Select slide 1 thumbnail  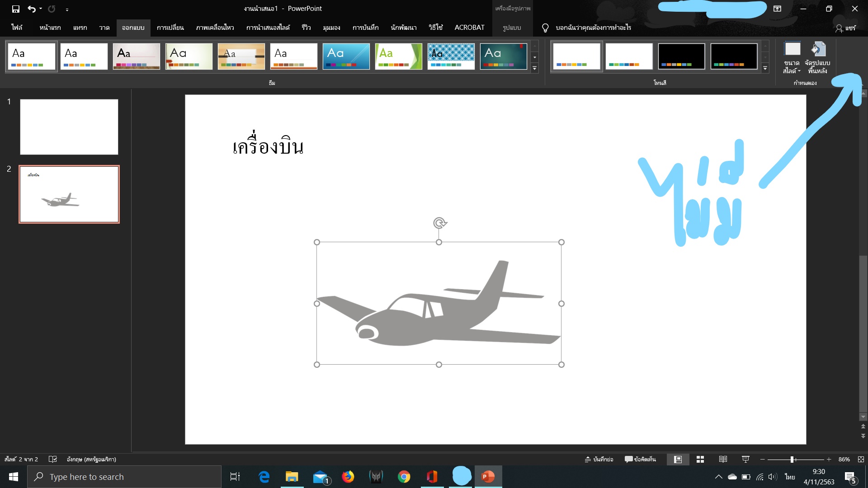coord(69,127)
